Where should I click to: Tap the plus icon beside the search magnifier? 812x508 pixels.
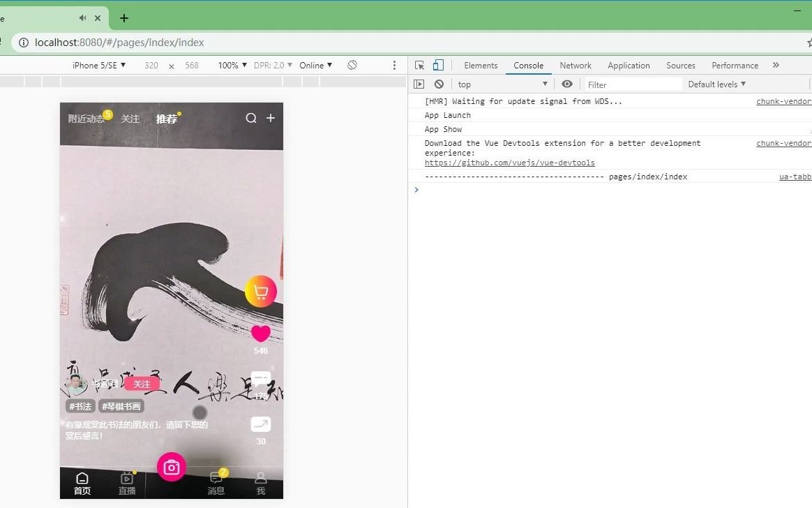point(271,119)
